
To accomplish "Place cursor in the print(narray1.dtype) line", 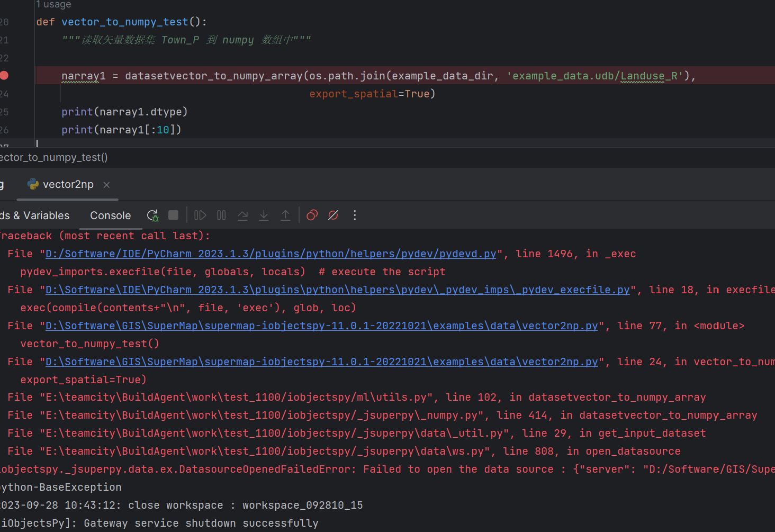I will (x=124, y=112).
